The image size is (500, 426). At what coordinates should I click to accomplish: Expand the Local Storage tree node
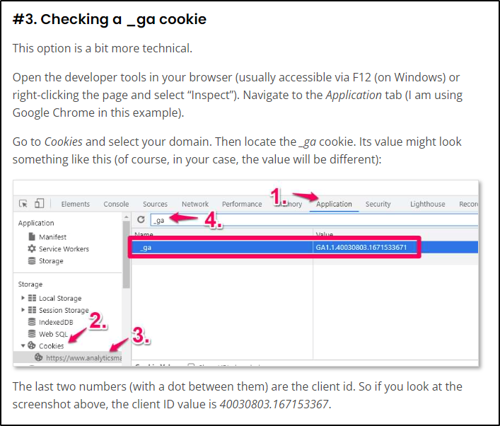coord(23,298)
